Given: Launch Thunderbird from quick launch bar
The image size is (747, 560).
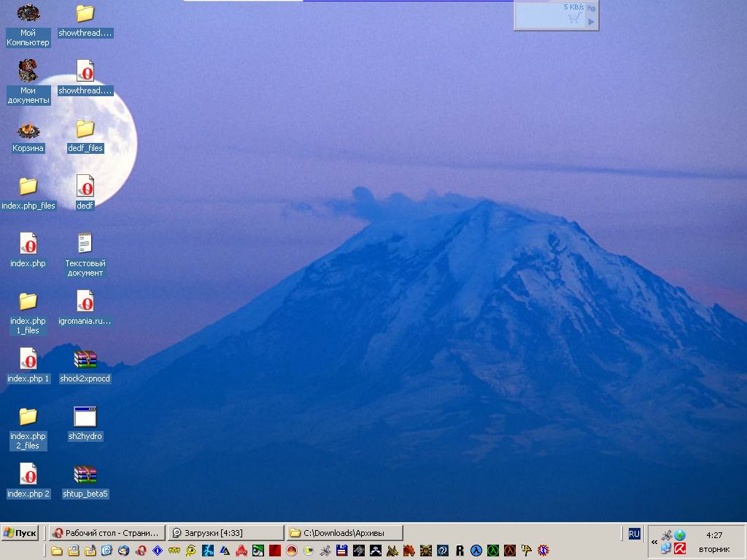Looking at the screenshot, I should pos(124,551).
